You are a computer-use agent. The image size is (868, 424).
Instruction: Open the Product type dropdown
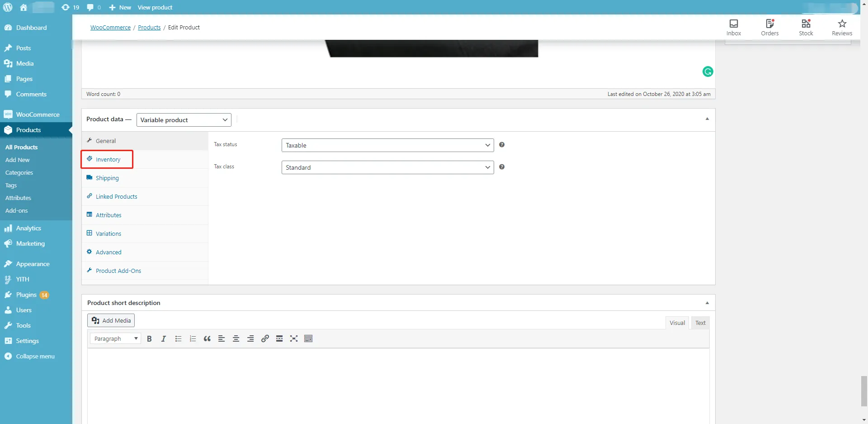(184, 120)
